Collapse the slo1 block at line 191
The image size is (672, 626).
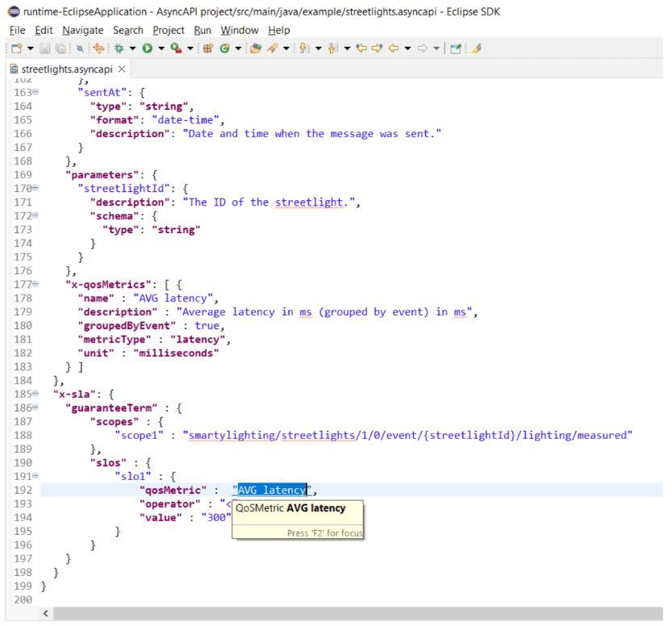pyautogui.click(x=35, y=476)
